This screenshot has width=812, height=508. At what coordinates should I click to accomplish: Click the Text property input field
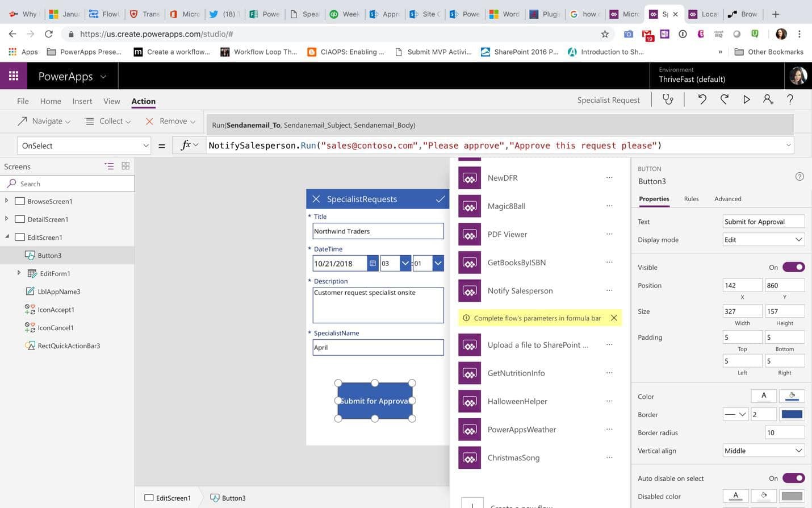tap(763, 222)
